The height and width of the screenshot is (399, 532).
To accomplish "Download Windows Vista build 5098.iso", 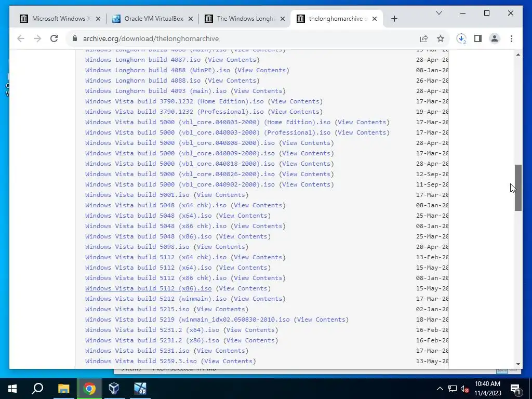I will pos(137,247).
